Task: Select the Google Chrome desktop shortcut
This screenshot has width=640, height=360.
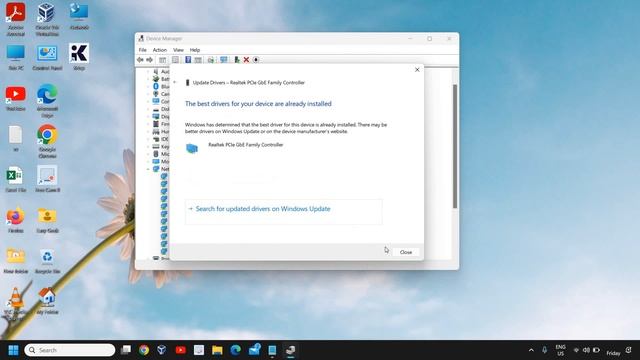Action: tap(47, 141)
